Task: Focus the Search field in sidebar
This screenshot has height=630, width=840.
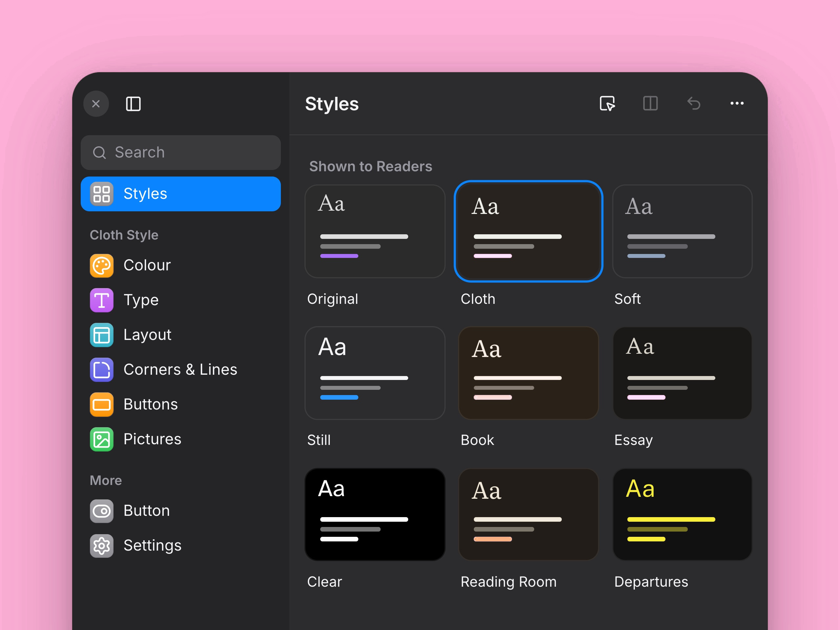Action: click(181, 152)
